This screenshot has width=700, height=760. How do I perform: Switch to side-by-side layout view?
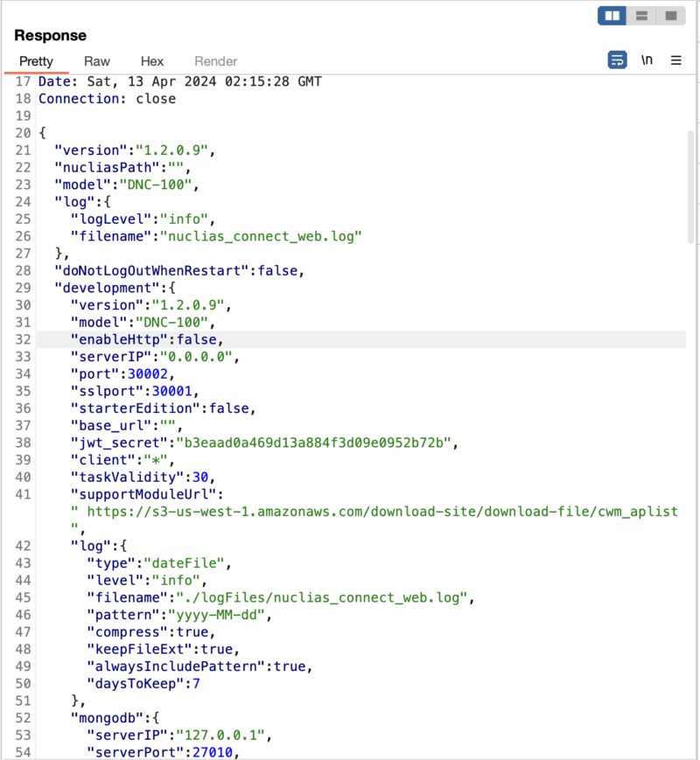pos(612,16)
